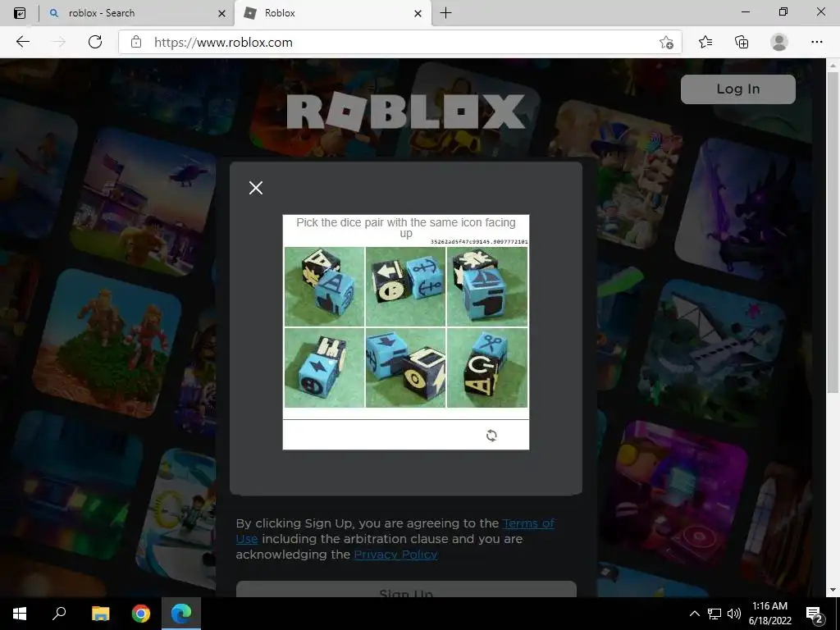Open the Privacy Policy link
Viewport: 840px width, 630px height.
click(395, 555)
